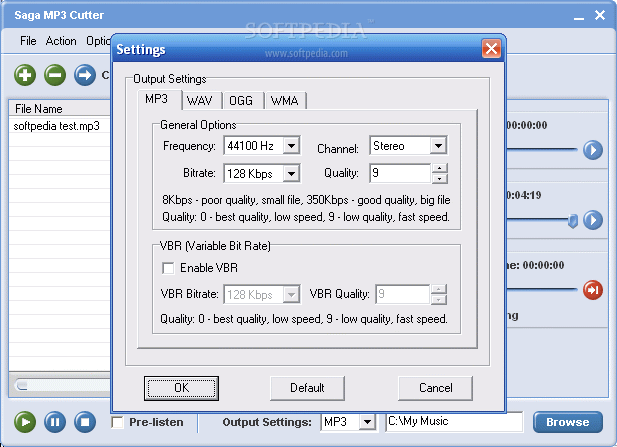Decrease VBR Quality with down arrow
The image size is (617, 447).
(438, 299)
